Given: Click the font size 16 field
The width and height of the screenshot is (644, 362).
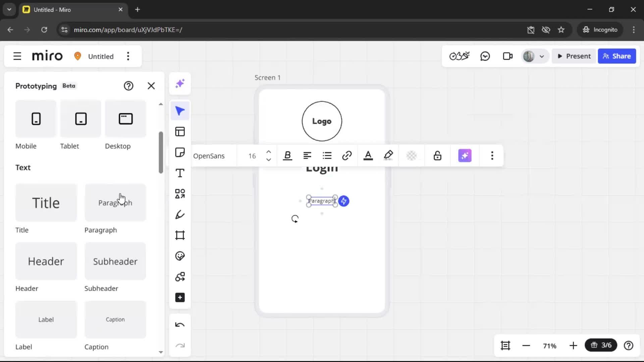Looking at the screenshot, I should click(x=252, y=156).
